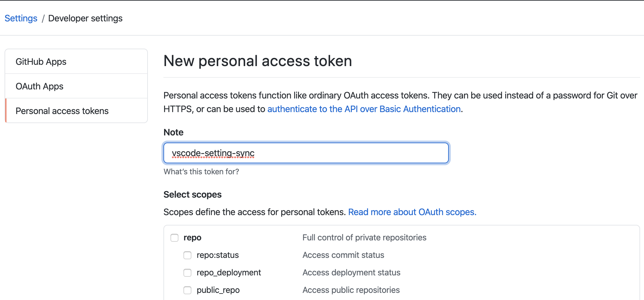Screen dimensions: 644x300
Task: Click the Developer settings breadcrumb text
Action: click(85, 18)
